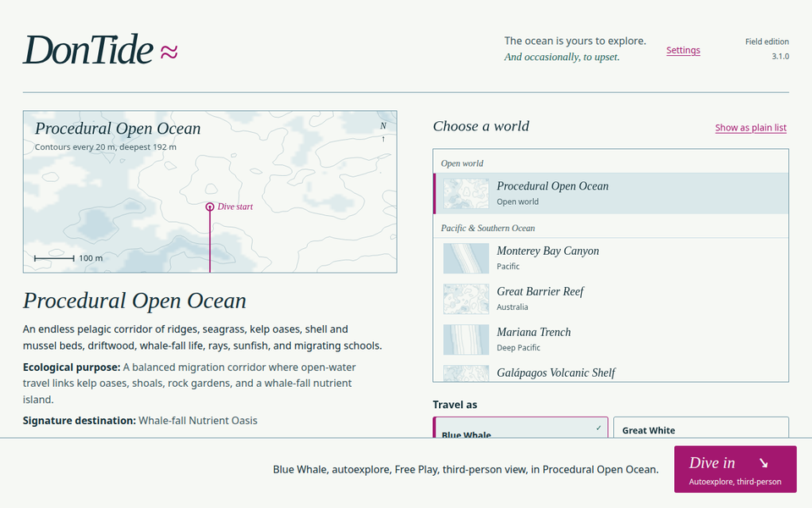Image resolution: width=812 pixels, height=508 pixels.
Task: Click the checkmark on Blue Whale card
Action: pos(599,428)
